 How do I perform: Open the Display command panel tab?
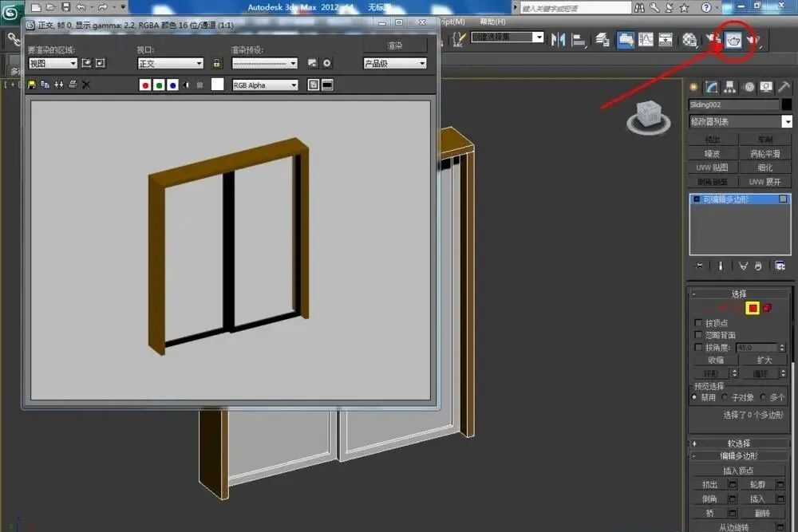pos(766,87)
